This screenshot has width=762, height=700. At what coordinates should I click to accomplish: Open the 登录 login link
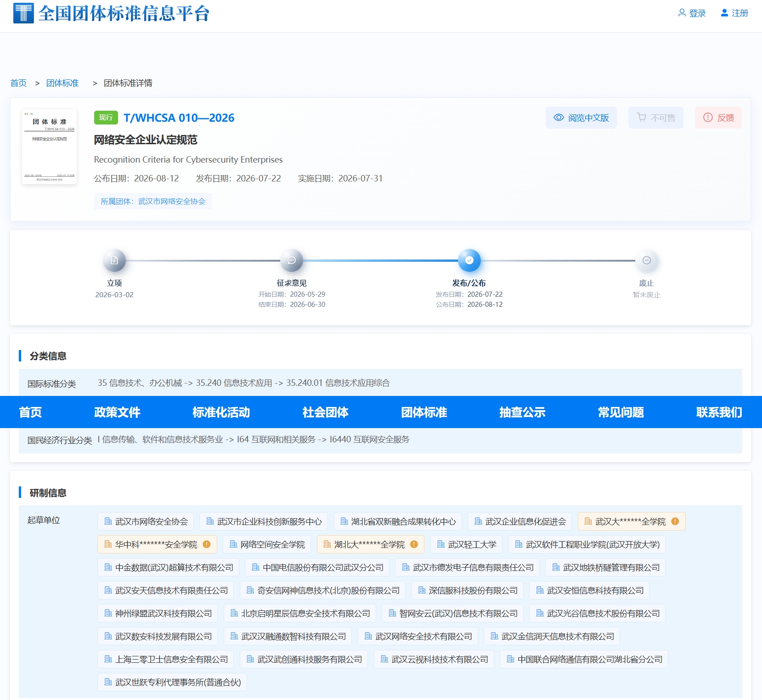(x=692, y=13)
